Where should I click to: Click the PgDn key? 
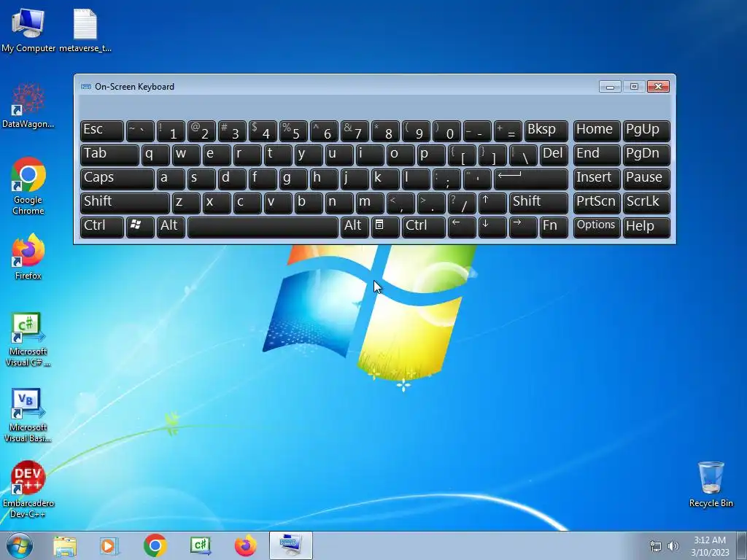coord(646,155)
